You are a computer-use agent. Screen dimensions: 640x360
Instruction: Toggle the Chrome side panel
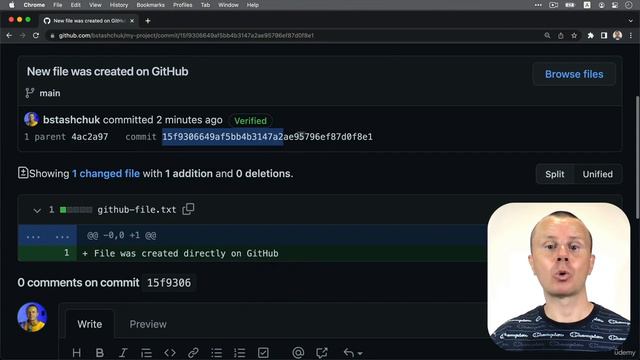click(x=604, y=36)
